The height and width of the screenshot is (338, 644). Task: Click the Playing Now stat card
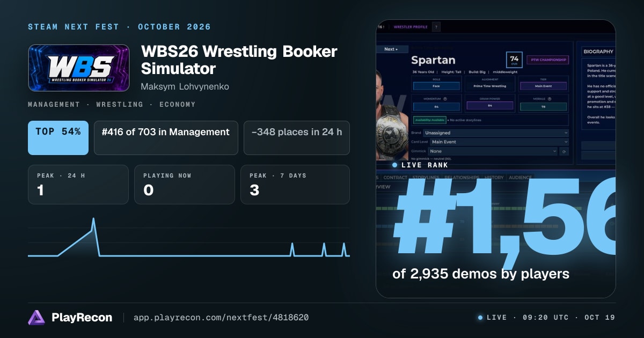click(185, 185)
